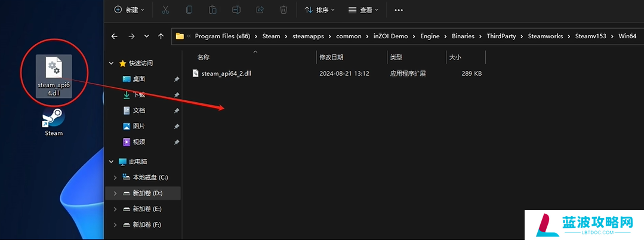Go up one folder level arrow

click(161, 36)
